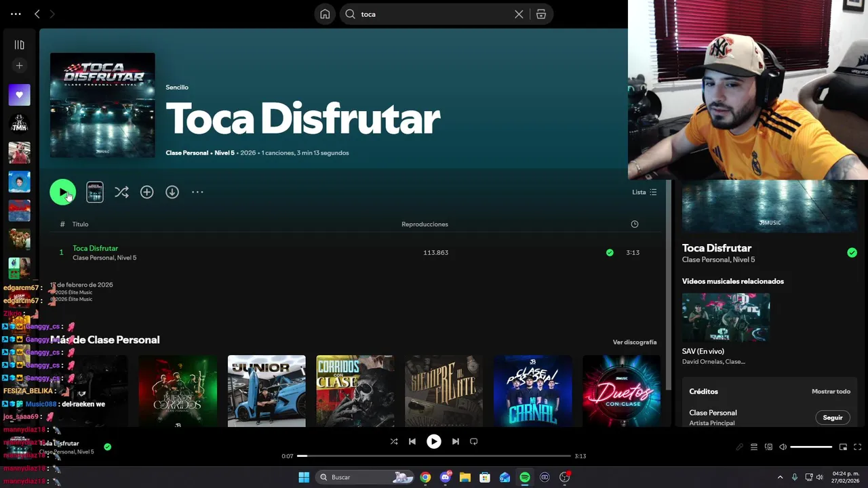Image resolution: width=868 pixels, height=488 pixels.
Task: Open the taskbar clock and date
Action: point(846,477)
